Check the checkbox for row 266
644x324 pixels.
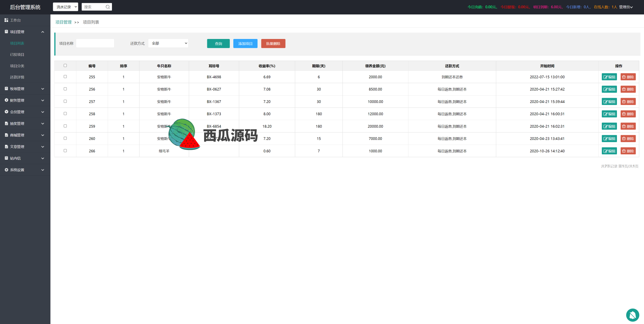click(65, 151)
